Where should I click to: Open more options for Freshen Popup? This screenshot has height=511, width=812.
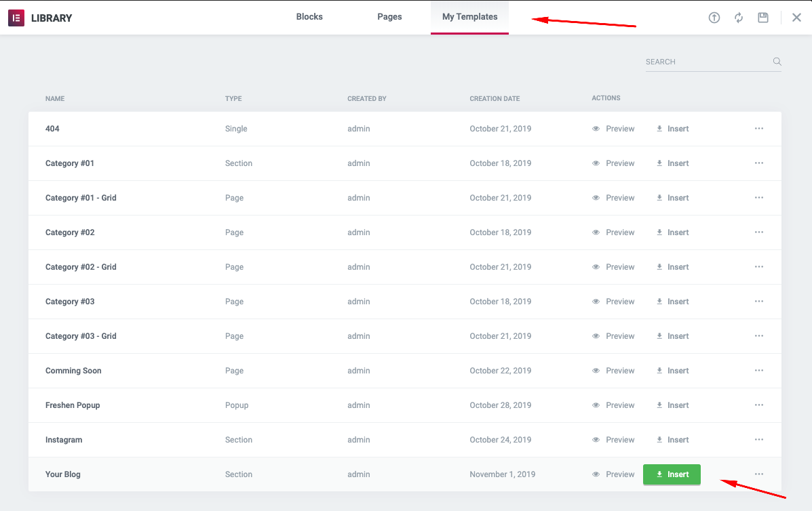[758, 405]
